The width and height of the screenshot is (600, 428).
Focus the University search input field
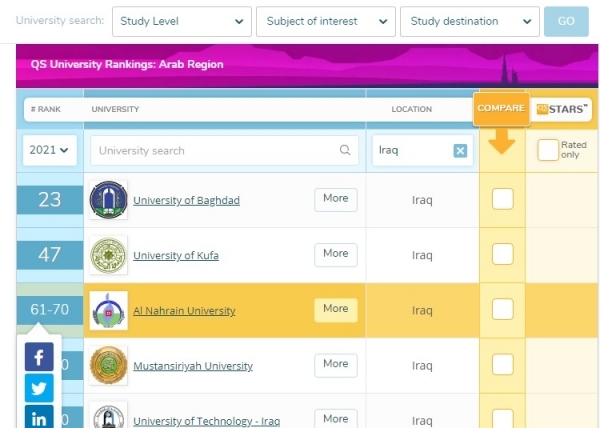coord(225,150)
